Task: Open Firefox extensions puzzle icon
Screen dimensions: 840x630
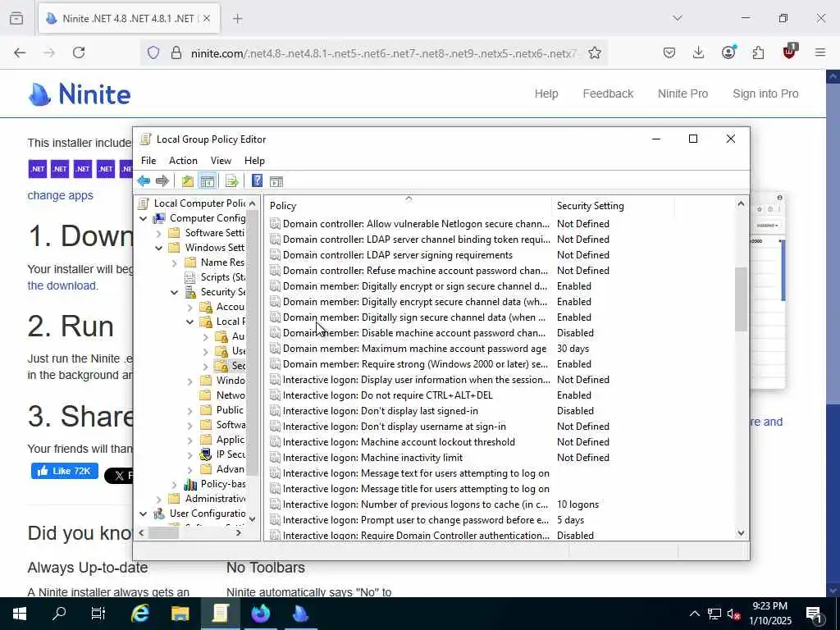Action: tap(758, 52)
